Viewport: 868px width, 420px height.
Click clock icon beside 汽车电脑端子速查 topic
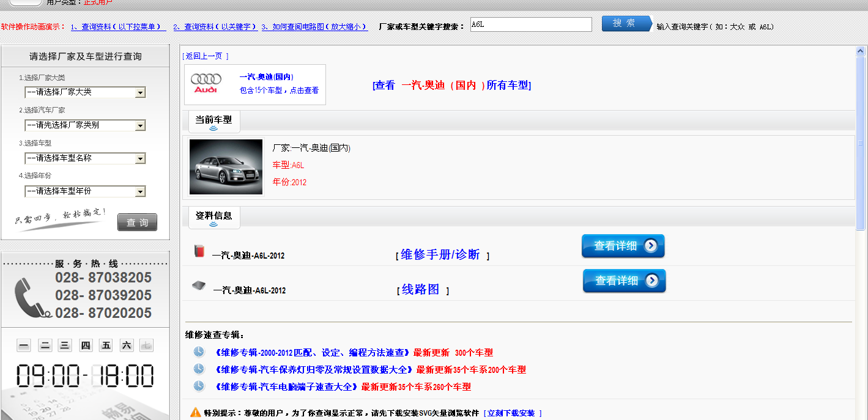tap(199, 386)
